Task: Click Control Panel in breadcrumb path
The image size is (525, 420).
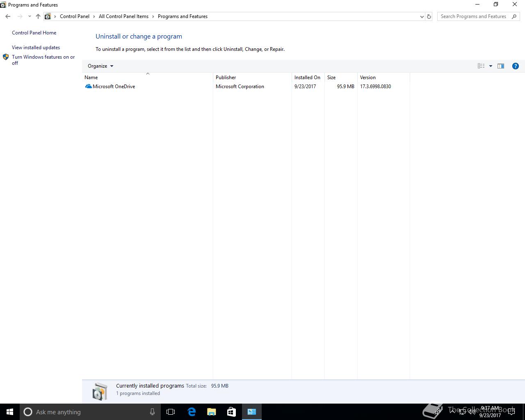Action: [x=75, y=16]
